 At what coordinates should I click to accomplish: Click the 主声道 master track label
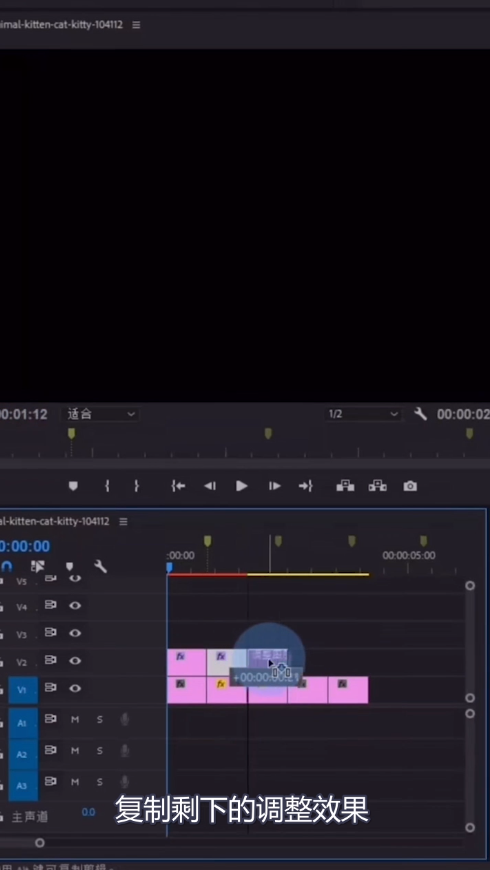pos(29,816)
